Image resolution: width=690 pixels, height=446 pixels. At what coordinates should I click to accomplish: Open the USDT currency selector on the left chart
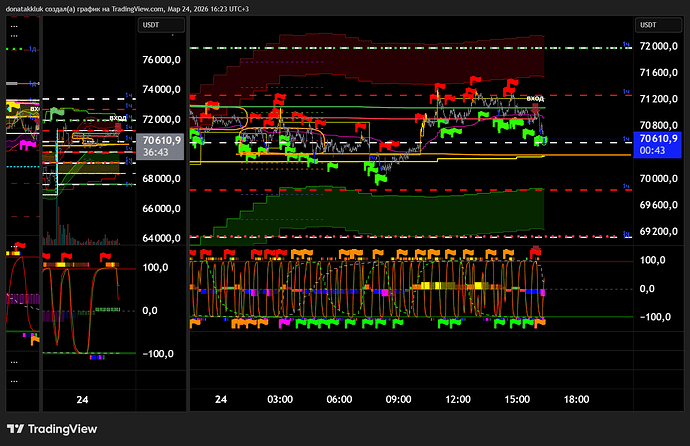coord(151,24)
